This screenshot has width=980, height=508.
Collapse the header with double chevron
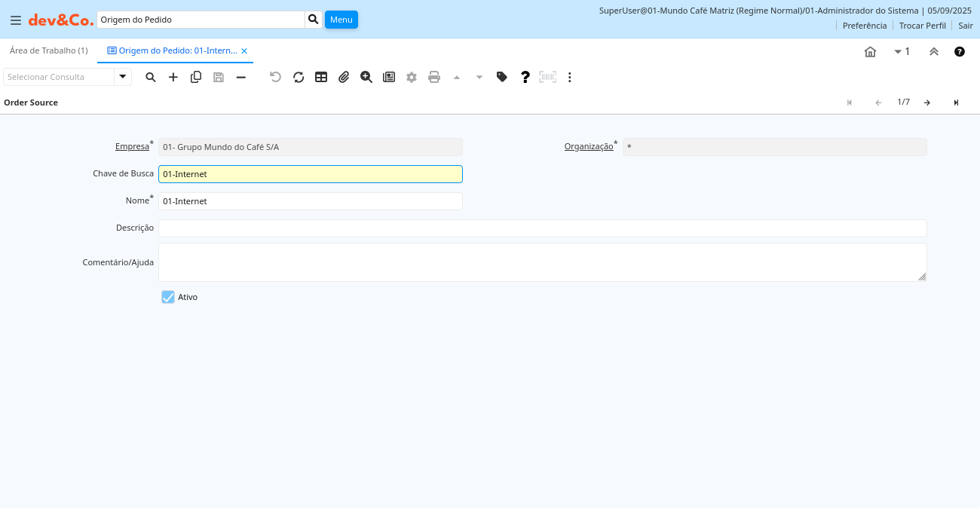933,52
